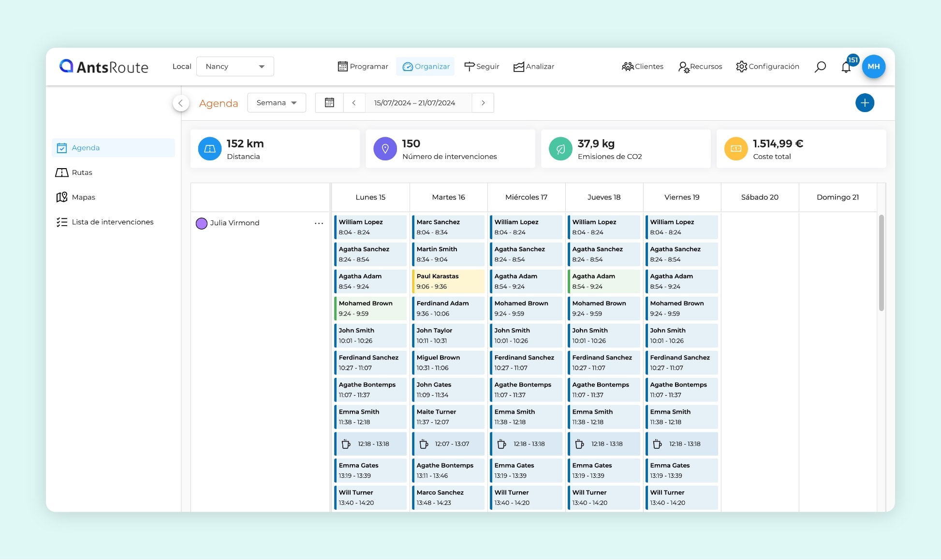Viewport: 941px width, 560px height.
Task: Switch to the Programar tab
Action: coord(363,67)
